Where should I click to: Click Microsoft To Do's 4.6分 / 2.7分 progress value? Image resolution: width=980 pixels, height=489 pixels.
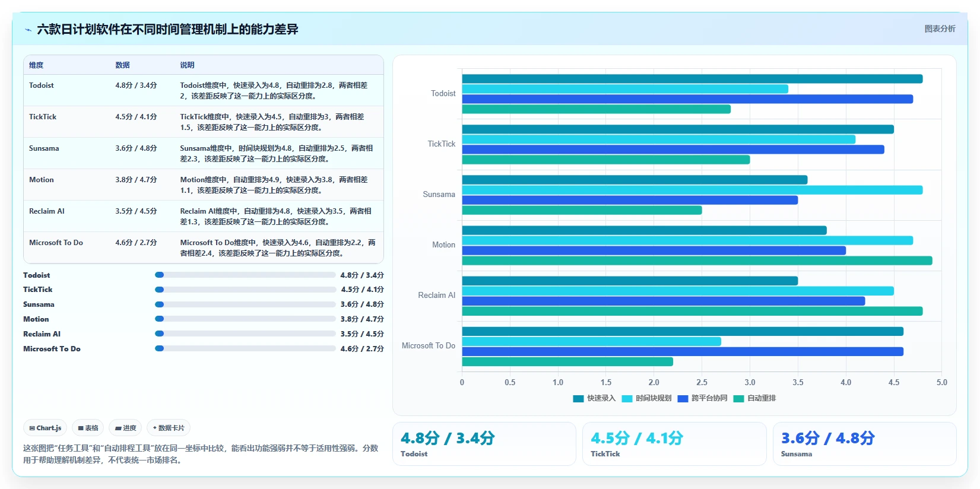pos(362,349)
